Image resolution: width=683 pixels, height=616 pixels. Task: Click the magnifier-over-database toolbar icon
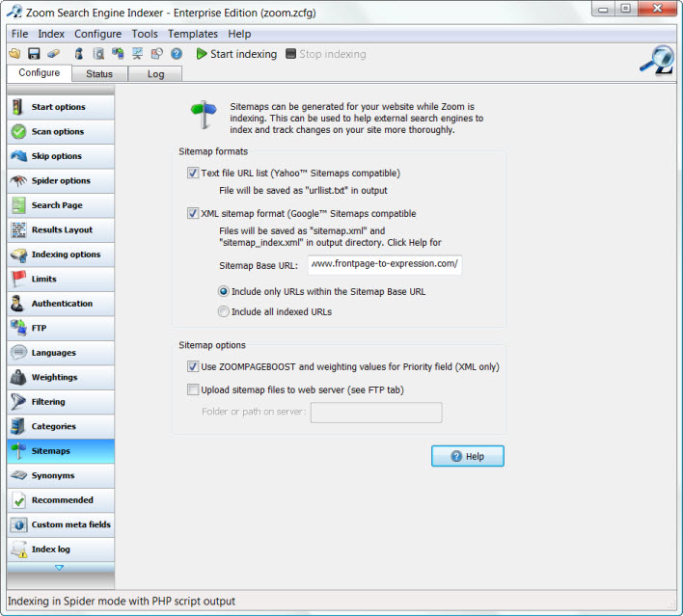click(x=98, y=54)
